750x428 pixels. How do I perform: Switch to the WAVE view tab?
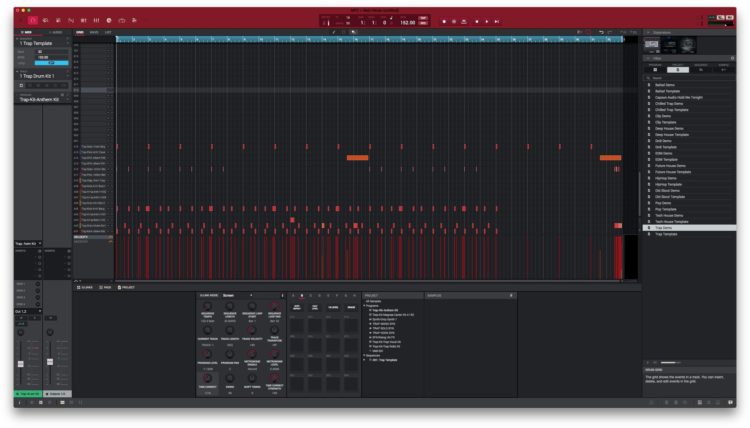pos(94,33)
